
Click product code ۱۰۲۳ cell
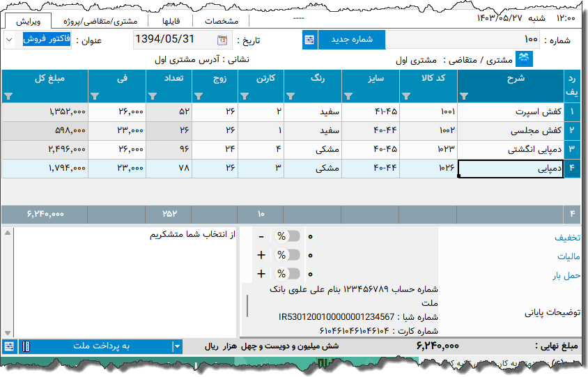tap(428, 149)
